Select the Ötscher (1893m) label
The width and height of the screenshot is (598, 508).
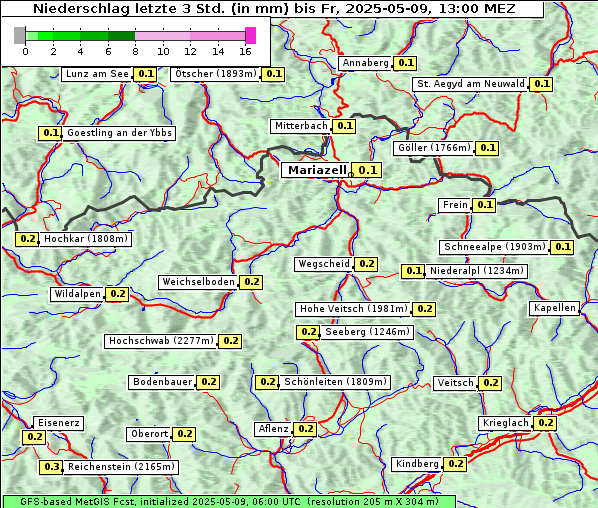(x=215, y=74)
